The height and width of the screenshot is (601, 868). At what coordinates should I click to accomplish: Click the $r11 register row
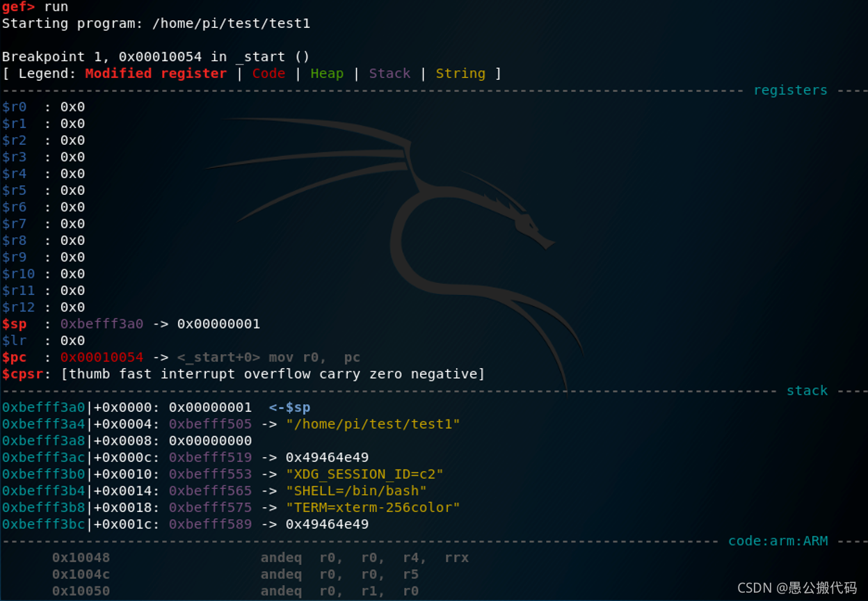click(43, 291)
